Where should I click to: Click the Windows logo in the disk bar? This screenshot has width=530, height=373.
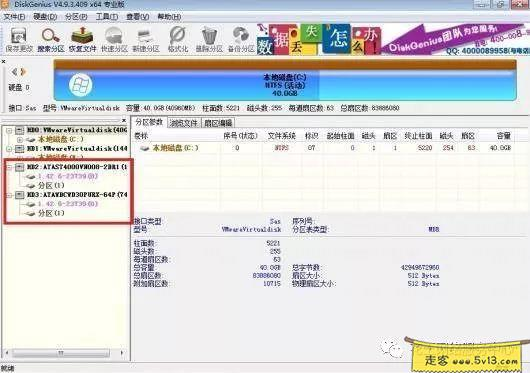coord(80,85)
